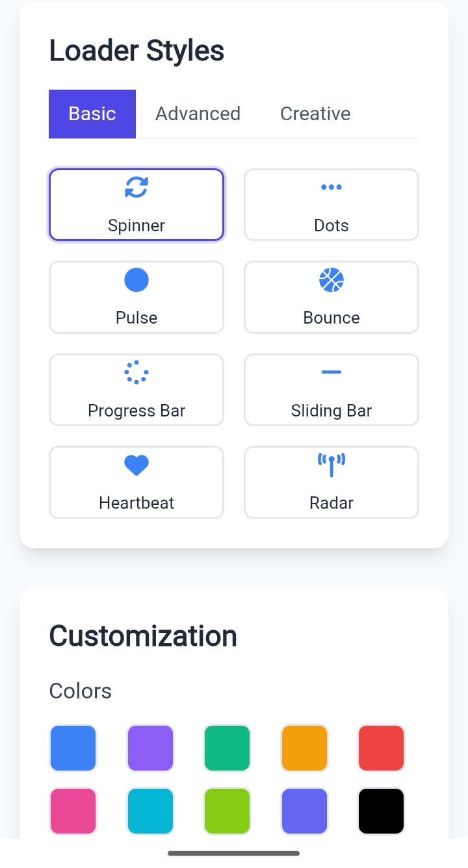Select the Basic tab
This screenshot has height=868, width=468.
point(92,114)
